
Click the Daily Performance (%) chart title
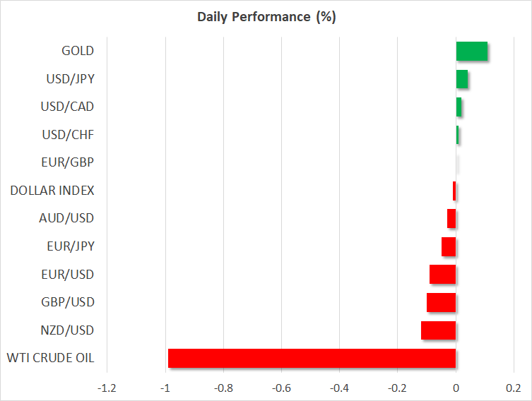[266, 17]
